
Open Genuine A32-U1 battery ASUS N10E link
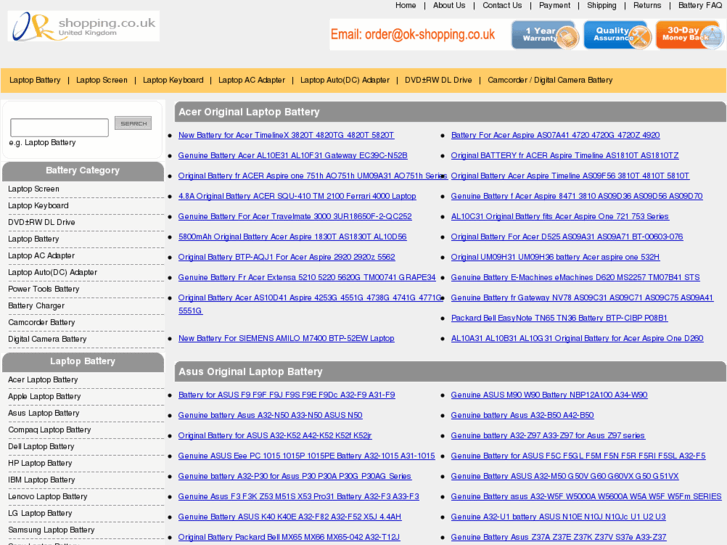pyautogui.click(x=558, y=517)
